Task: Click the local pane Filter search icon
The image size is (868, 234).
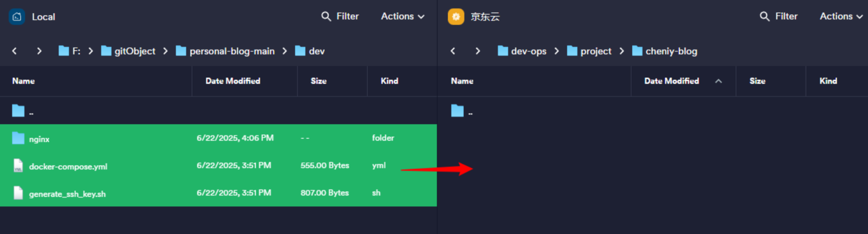Action: [326, 16]
